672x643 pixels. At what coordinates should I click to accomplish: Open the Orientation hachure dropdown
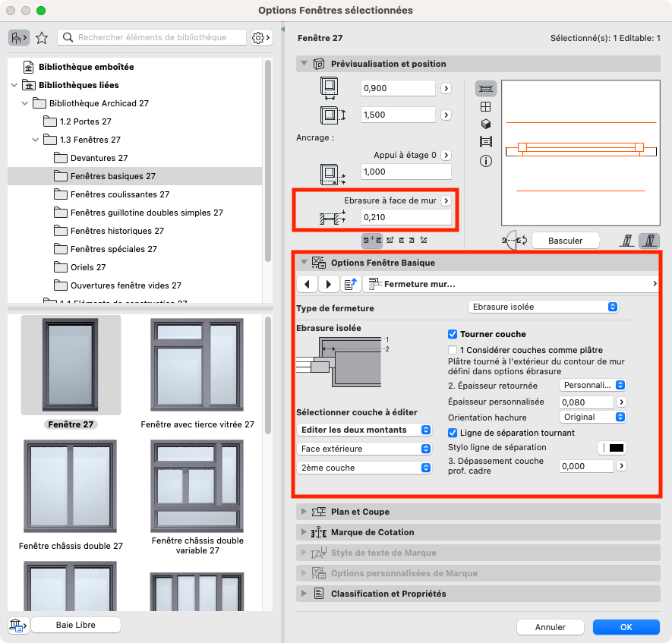pos(592,417)
